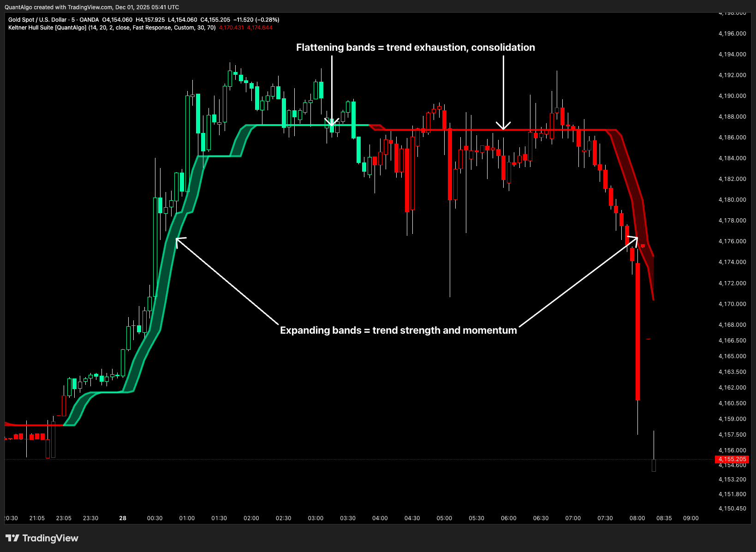Click the open value O4,154.060
Image resolution: width=756 pixels, height=552 pixels.
[117, 20]
